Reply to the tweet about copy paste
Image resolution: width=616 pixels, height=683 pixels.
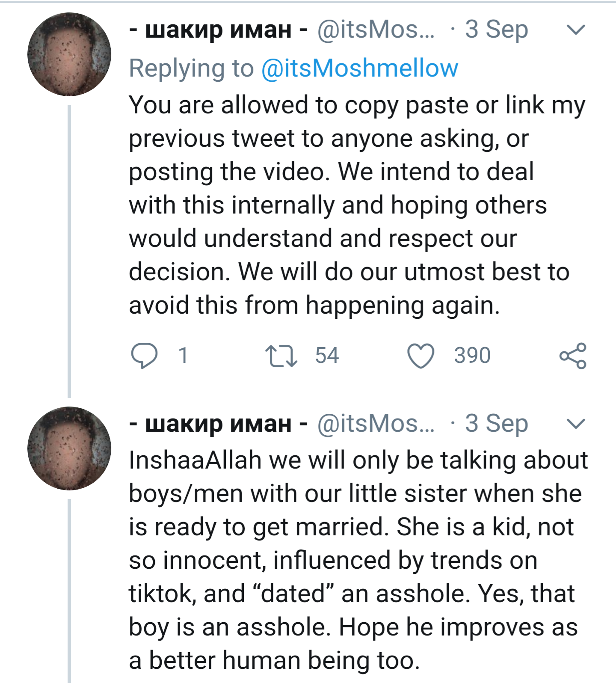click(x=144, y=356)
